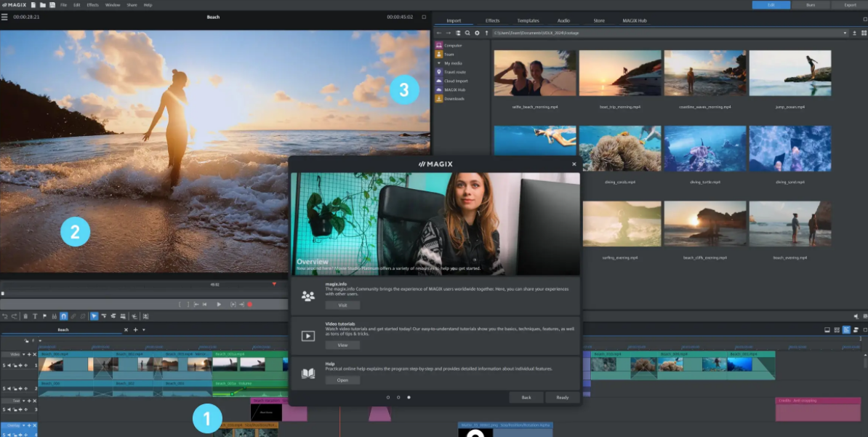Toggle the folder tree view icon

pyautogui.click(x=458, y=33)
